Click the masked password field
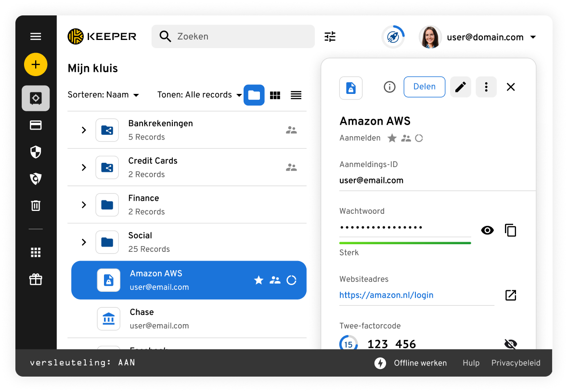 pos(405,227)
